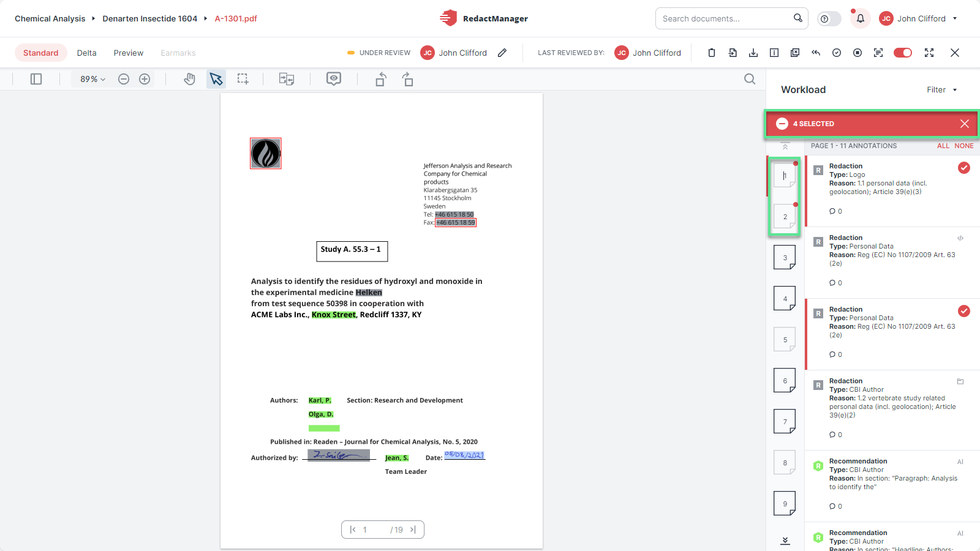Click the circled stop-square icon
980x551 pixels.
click(858, 53)
